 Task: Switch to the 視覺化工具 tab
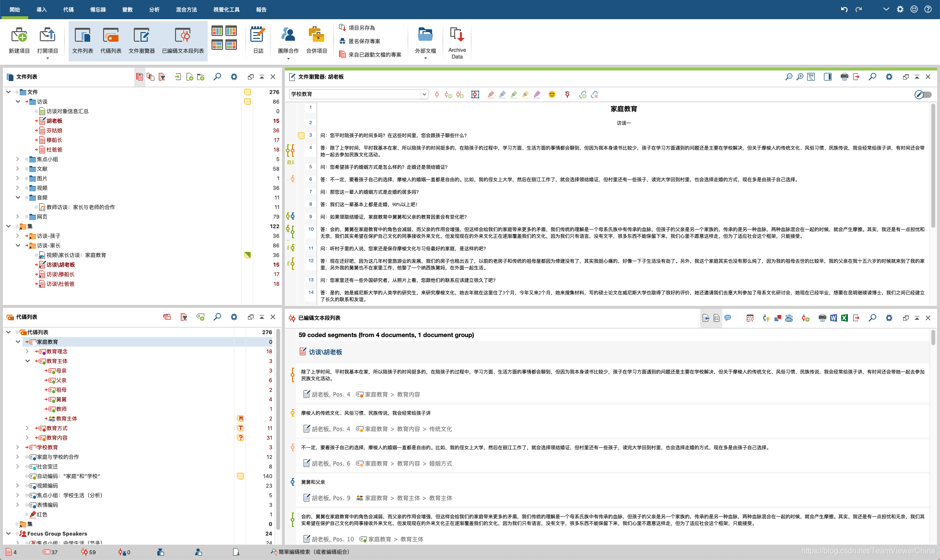pyautogui.click(x=226, y=10)
